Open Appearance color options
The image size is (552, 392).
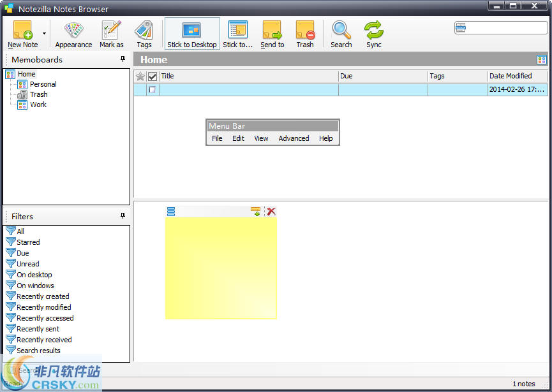click(x=73, y=34)
